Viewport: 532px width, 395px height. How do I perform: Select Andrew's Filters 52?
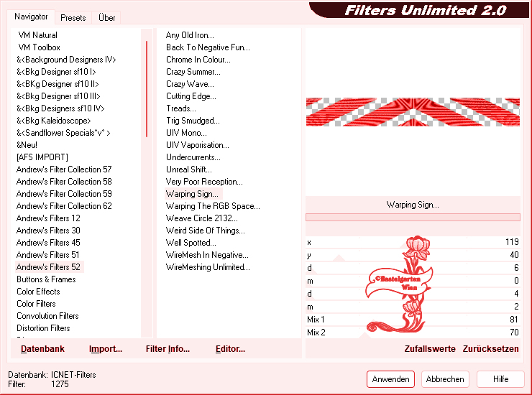pos(49,267)
